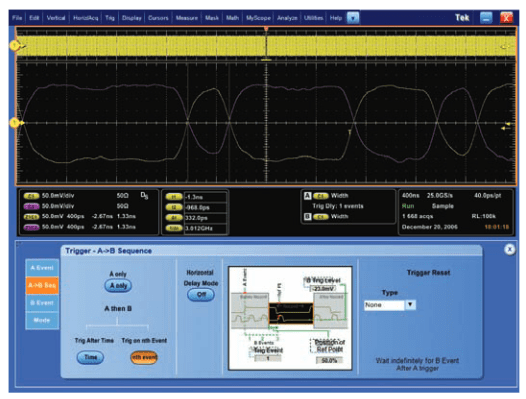Image resolution: width=526 pixels, height=399 pixels.
Task: Close the Tek application with red X
Action: (507, 18)
